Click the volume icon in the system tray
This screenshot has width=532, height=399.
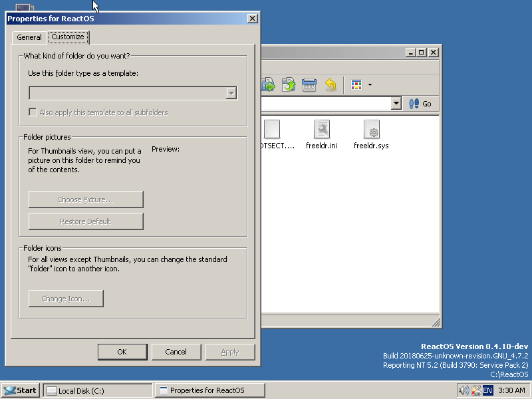(464, 390)
